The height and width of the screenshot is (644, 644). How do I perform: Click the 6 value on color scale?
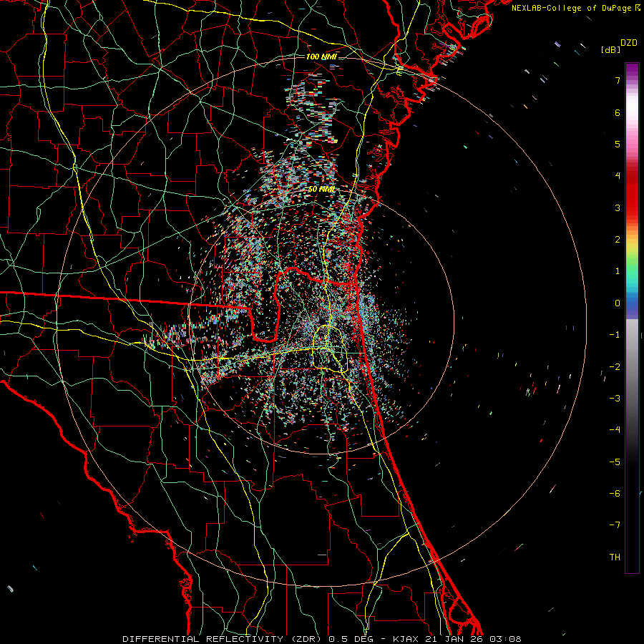pos(618,112)
